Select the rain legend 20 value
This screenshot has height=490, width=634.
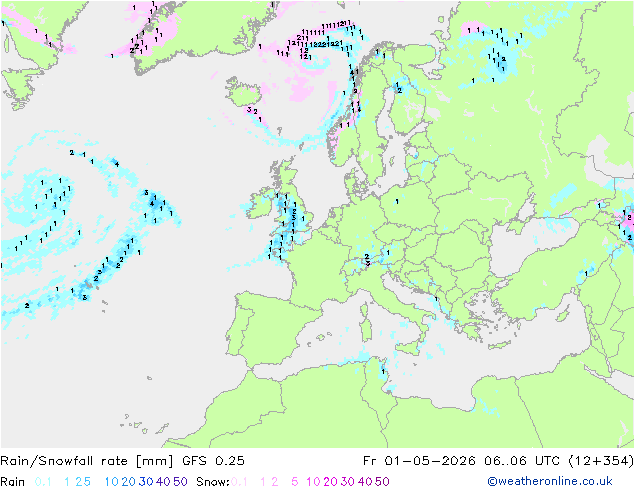tap(129, 482)
